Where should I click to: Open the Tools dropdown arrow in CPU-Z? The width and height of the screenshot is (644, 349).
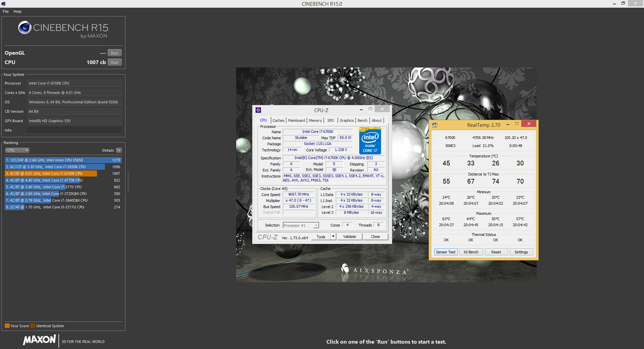tap(333, 237)
